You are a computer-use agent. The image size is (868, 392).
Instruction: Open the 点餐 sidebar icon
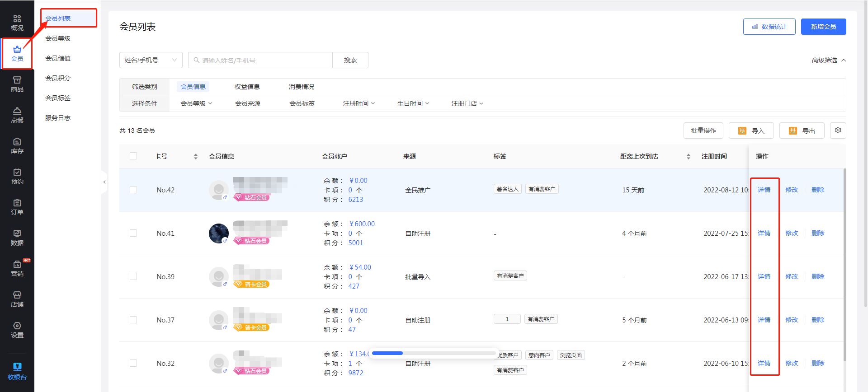(17, 115)
